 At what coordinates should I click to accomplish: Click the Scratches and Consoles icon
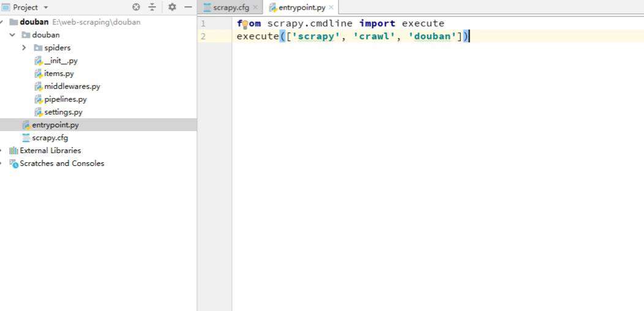coord(13,163)
